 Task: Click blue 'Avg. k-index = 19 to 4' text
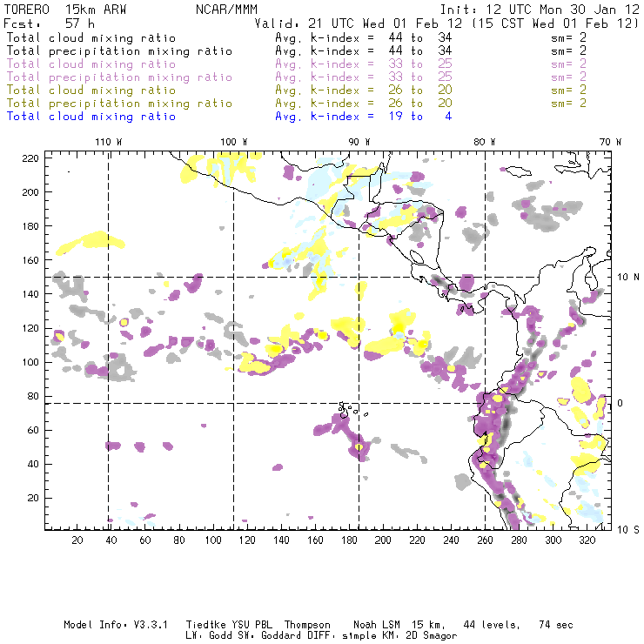pyautogui.click(x=364, y=117)
